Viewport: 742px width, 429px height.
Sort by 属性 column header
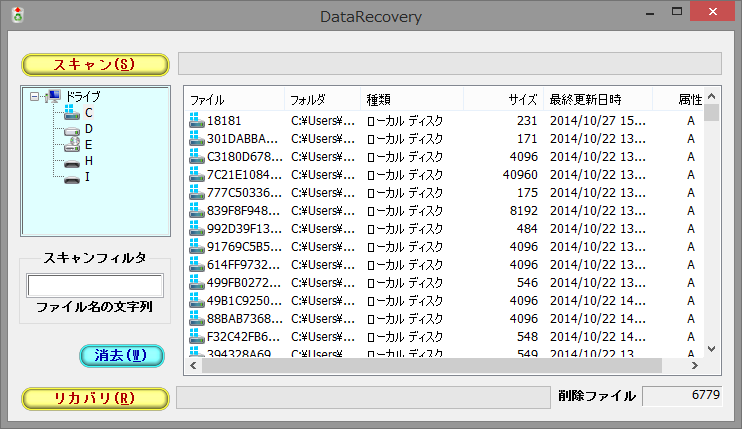[678, 100]
